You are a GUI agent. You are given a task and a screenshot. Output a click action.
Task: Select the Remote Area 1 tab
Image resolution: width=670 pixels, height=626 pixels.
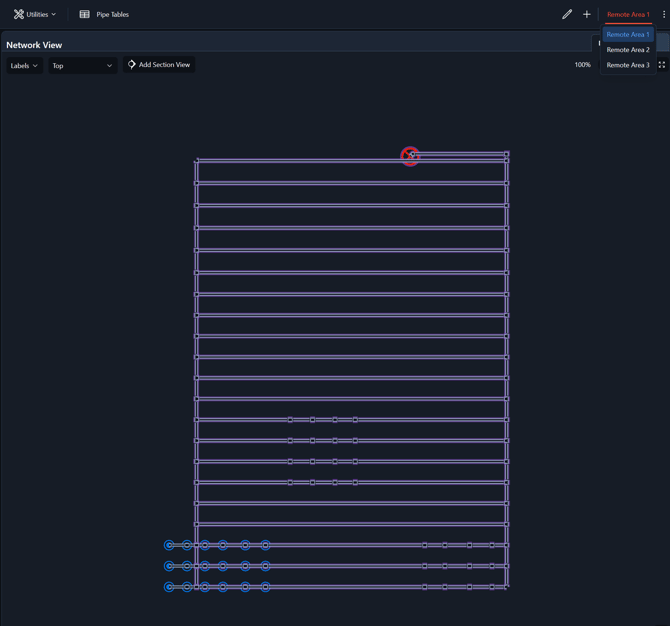(x=628, y=15)
